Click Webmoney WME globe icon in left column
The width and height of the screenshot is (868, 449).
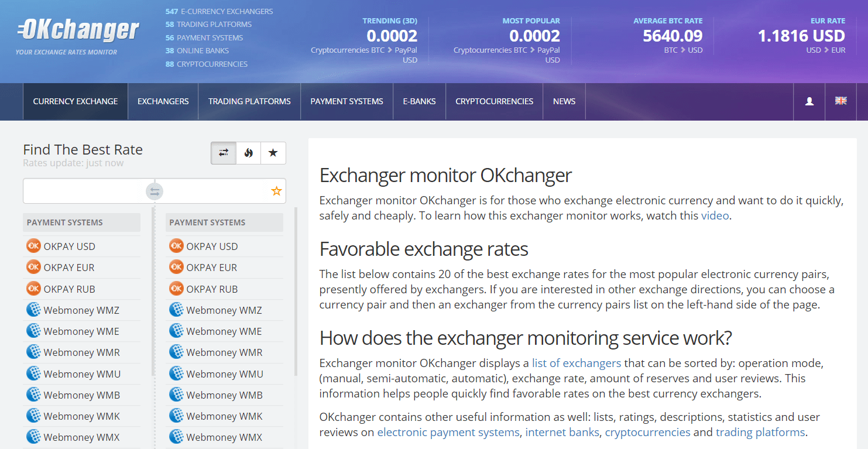[33, 331]
